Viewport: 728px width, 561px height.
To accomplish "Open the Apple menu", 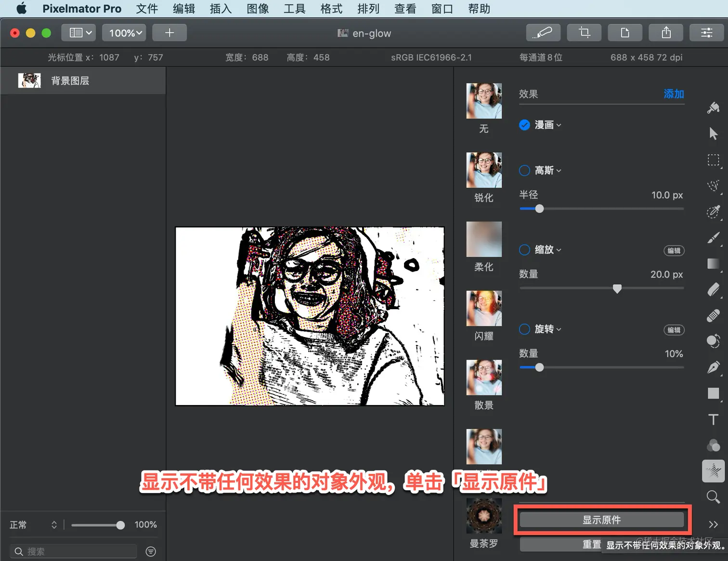I will tap(22, 9).
